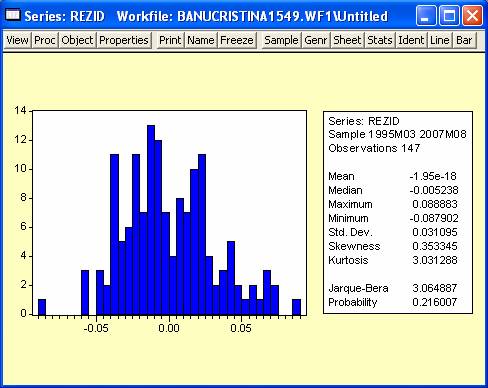Switch to Sheet view
Image resolution: width=488 pixels, height=388 pixels.
click(347, 40)
